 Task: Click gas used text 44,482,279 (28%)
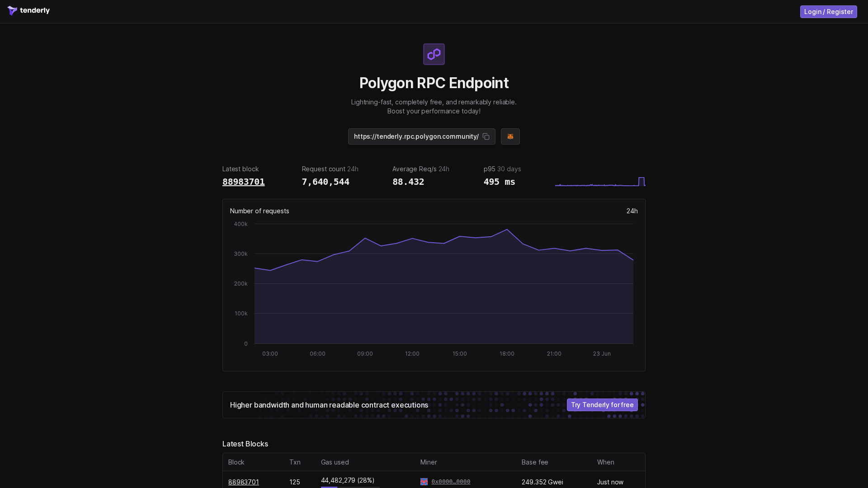(348, 480)
